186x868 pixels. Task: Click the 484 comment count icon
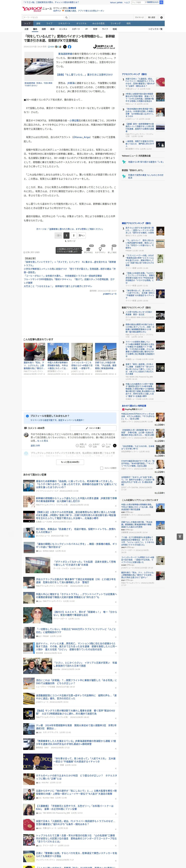51,47
